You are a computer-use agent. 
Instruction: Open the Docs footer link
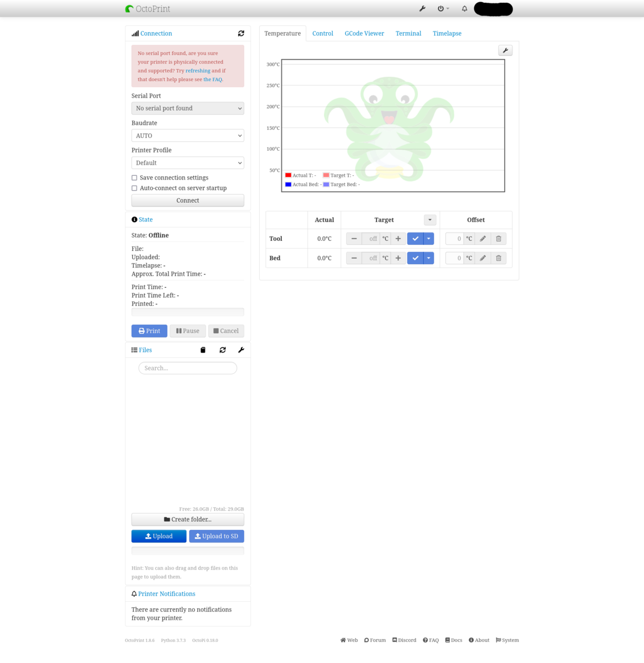point(453,640)
